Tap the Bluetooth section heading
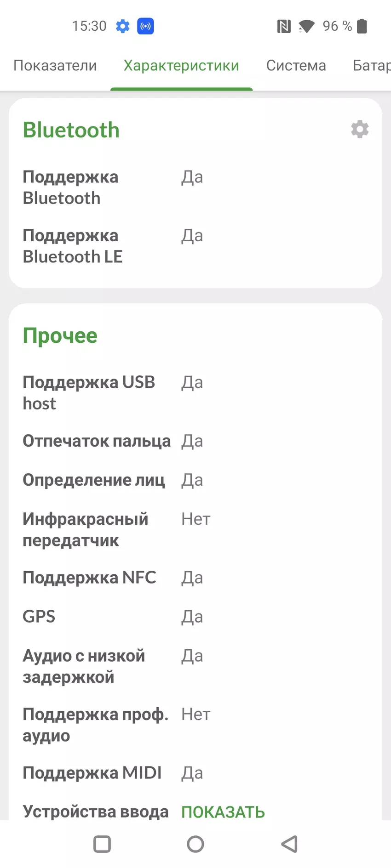Image resolution: width=391 pixels, height=868 pixels. pos(71,130)
